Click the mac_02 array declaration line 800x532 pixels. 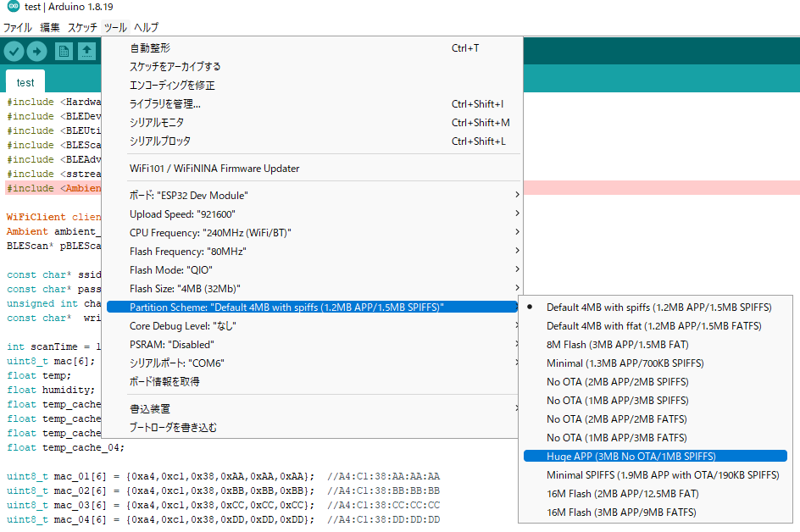point(223,490)
